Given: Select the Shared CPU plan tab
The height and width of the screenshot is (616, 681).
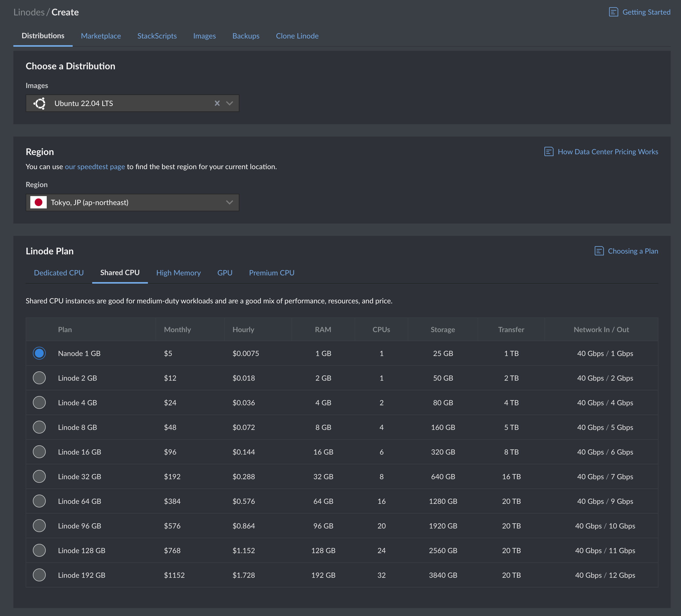Looking at the screenshot, I should coord(120,273).
